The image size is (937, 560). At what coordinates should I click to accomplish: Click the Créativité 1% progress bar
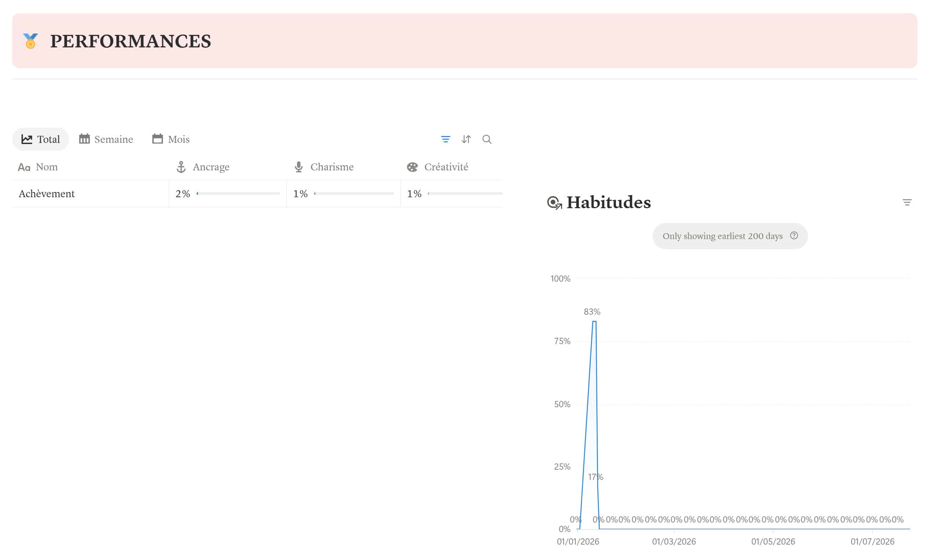coord(465,194)
